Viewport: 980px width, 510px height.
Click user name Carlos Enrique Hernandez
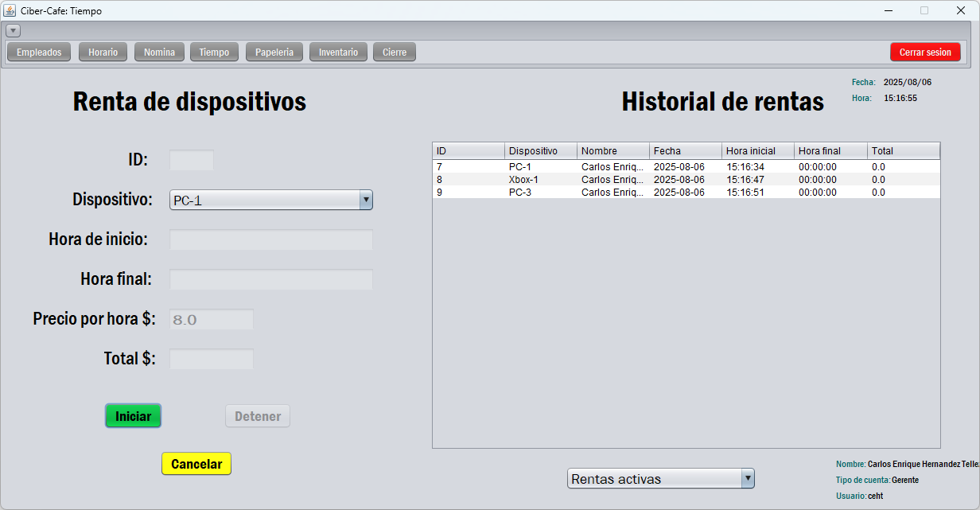tap(923, 464)
